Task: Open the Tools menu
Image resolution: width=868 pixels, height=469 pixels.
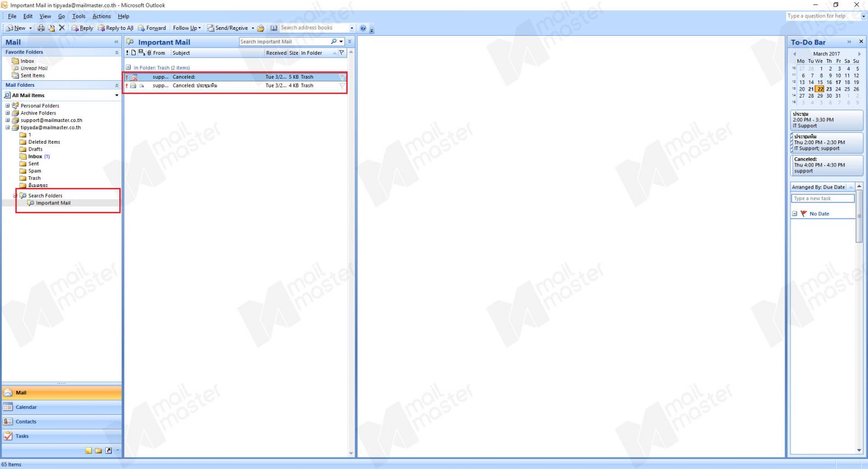Action: point(79,16)
